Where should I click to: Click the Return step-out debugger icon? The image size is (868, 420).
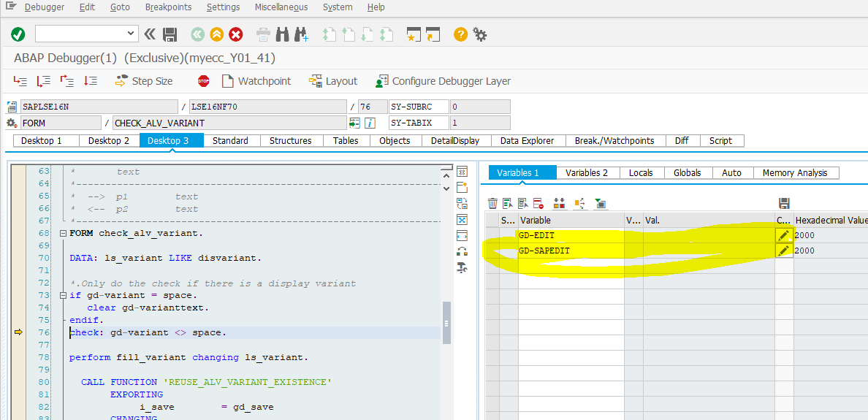(x=66, y=81)
